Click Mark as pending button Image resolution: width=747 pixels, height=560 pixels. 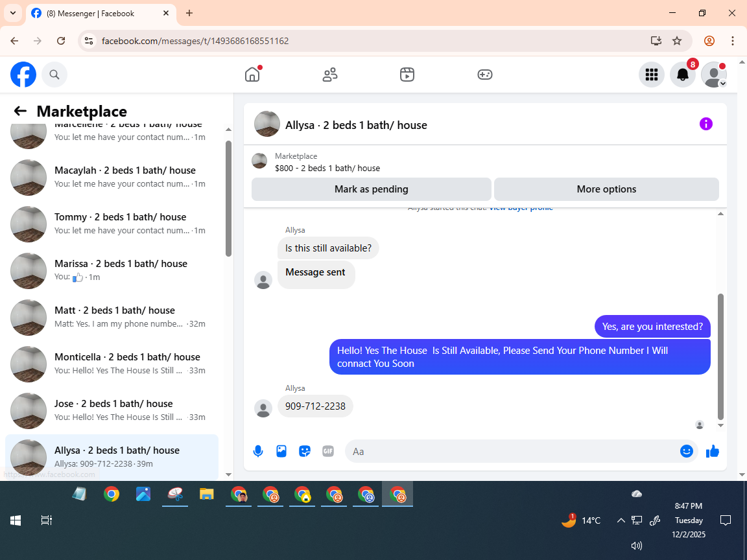click(371, 189)
